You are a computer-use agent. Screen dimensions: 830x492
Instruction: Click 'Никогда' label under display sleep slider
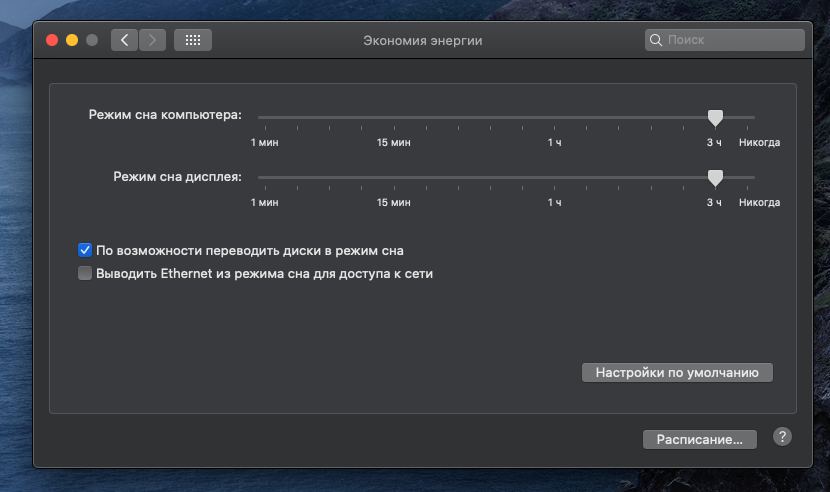click(760, 202)
